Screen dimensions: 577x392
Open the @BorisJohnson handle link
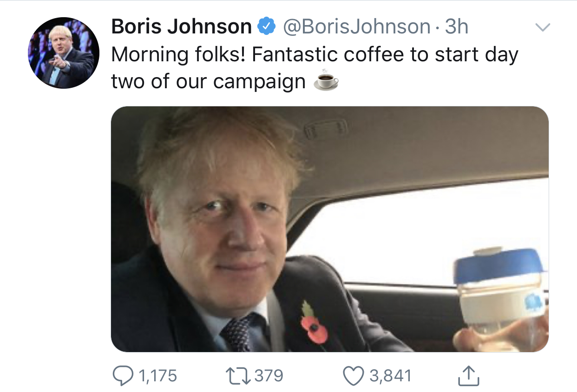pos(356,27)
